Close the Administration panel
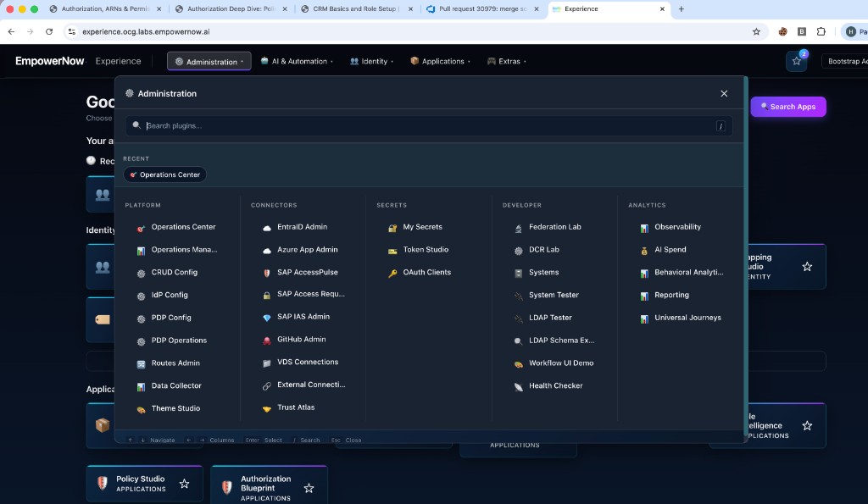Screen dimensions: 868x504 click(x=724, y=93)
